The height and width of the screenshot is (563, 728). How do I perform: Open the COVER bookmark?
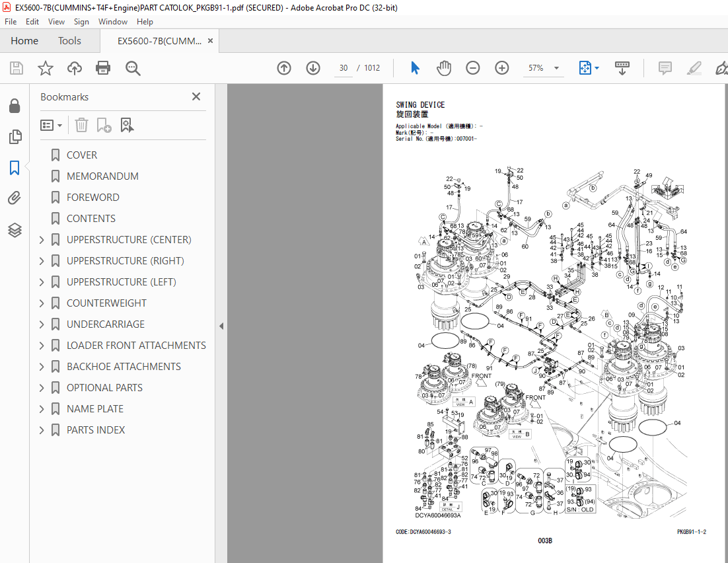(x=82, y=155)
